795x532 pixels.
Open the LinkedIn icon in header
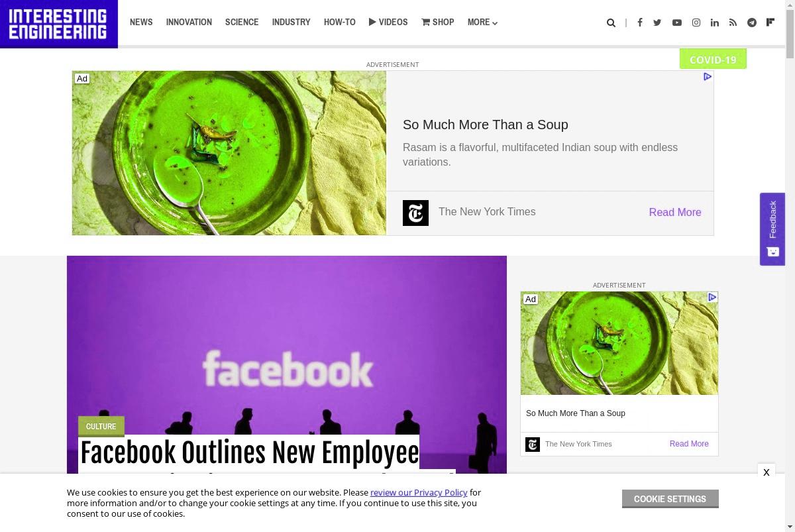pos(715,23)
